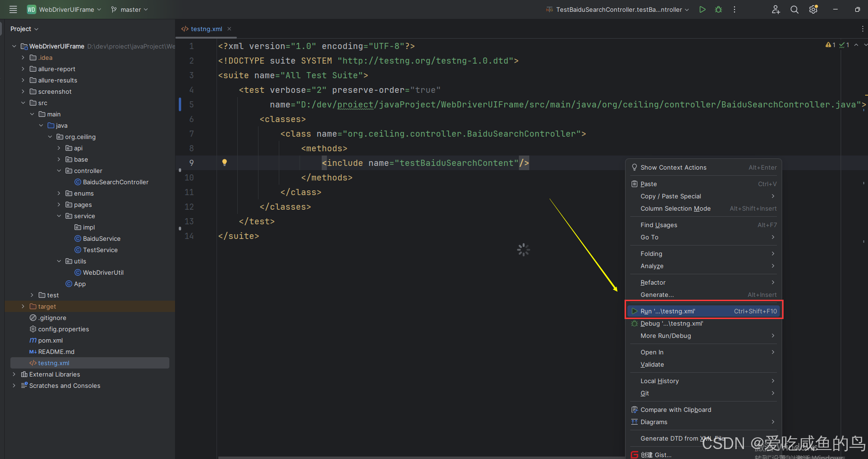
Task: Expand the test folder
Action: [x=32, y=295]
